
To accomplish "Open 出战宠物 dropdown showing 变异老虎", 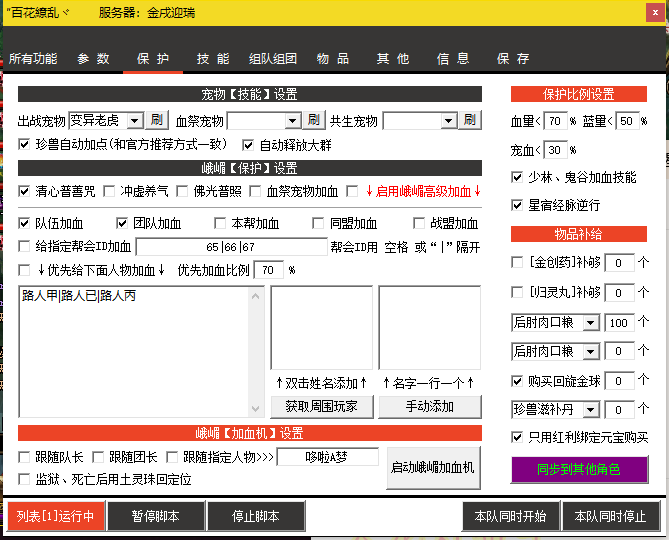I will [135, 121].
